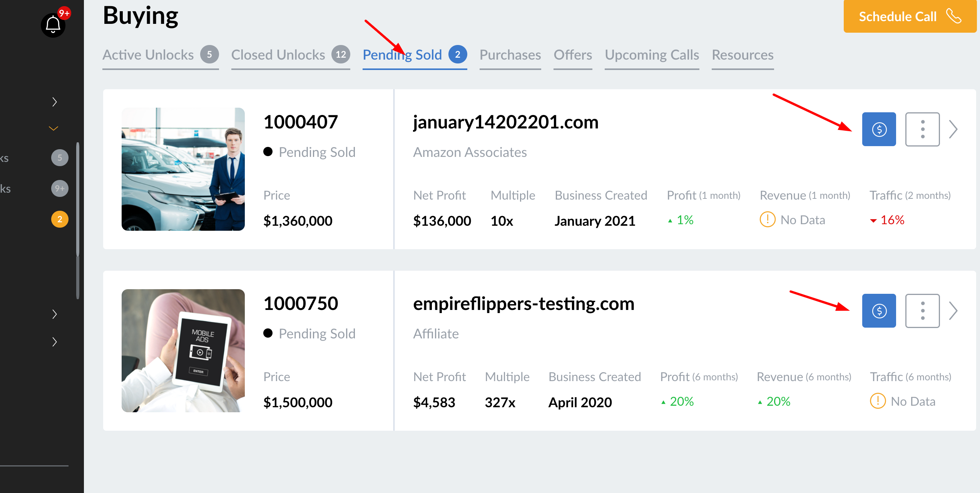Expand the sidebar chevron below the scrollbar
This screenshot has height=493, width=980.
[x=54, y=314]
